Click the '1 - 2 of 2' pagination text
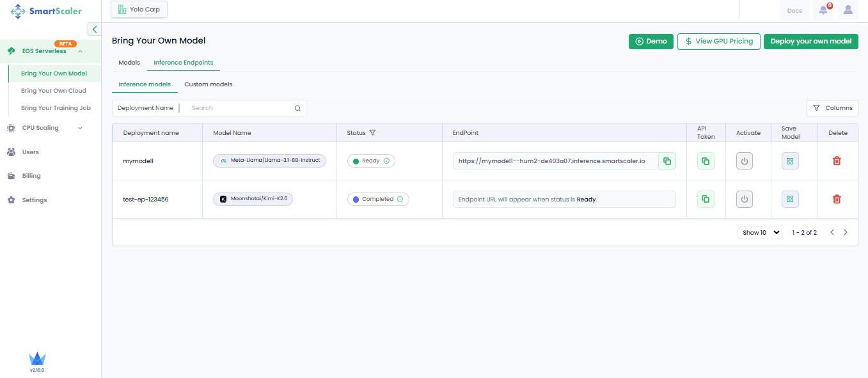 (x=804, y=233)
